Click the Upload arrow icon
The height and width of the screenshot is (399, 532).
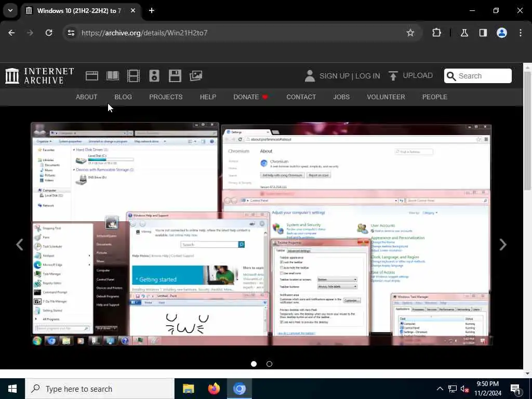pyautogui.click(x=393, y=76)
